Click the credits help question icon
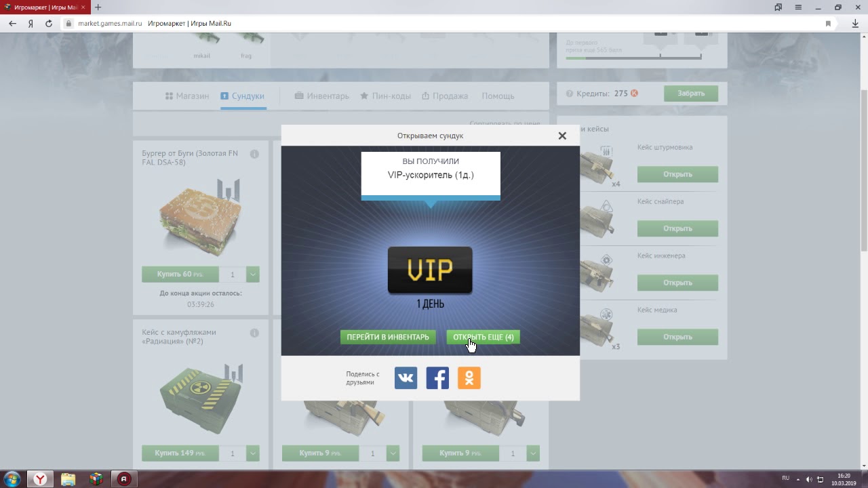This screenshot has height=488, width=868. (x=570, y=94)
